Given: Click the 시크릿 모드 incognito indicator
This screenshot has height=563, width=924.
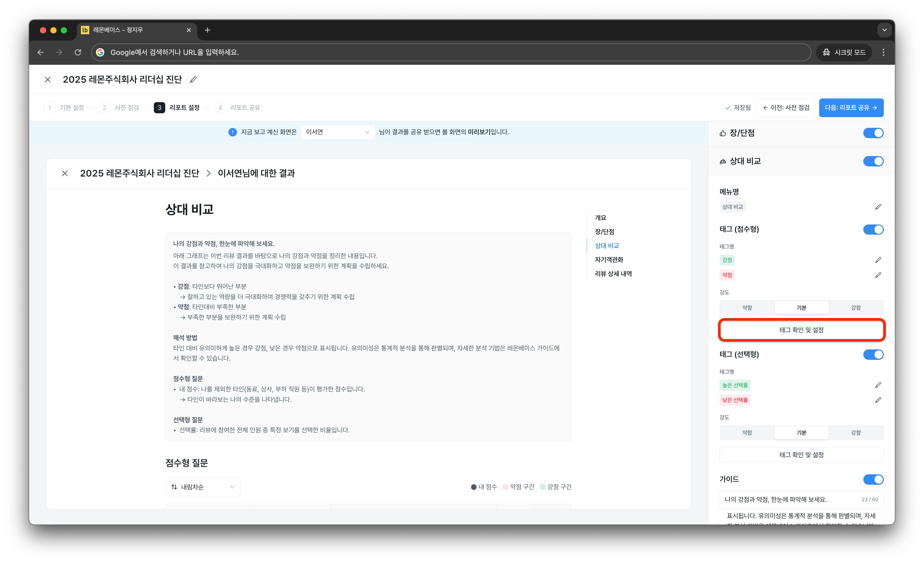Looking at the screenshot, I should click(844, 52).
